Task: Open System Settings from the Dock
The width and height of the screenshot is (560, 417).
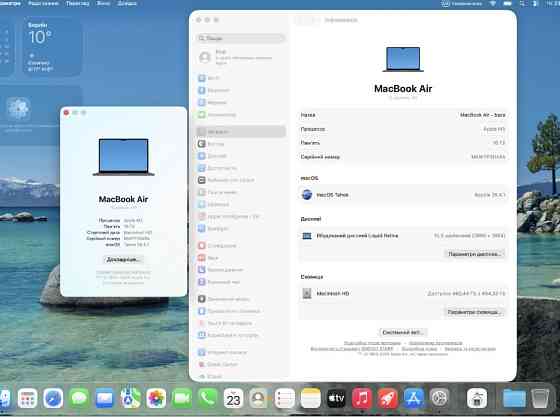Action: pos(439,398)
